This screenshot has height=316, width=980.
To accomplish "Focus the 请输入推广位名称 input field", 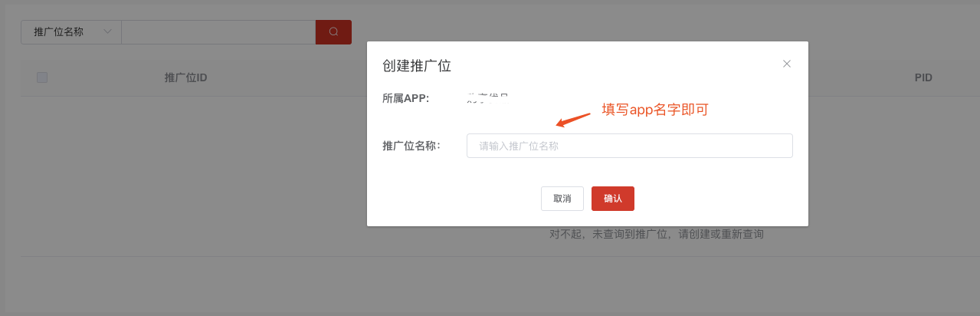I will point(629,146).
